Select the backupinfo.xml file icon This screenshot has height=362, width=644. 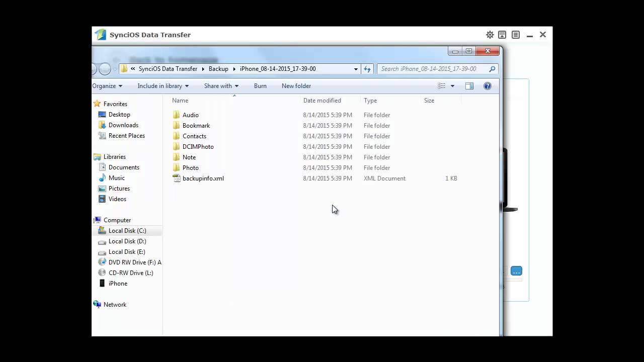coord(176,178)
